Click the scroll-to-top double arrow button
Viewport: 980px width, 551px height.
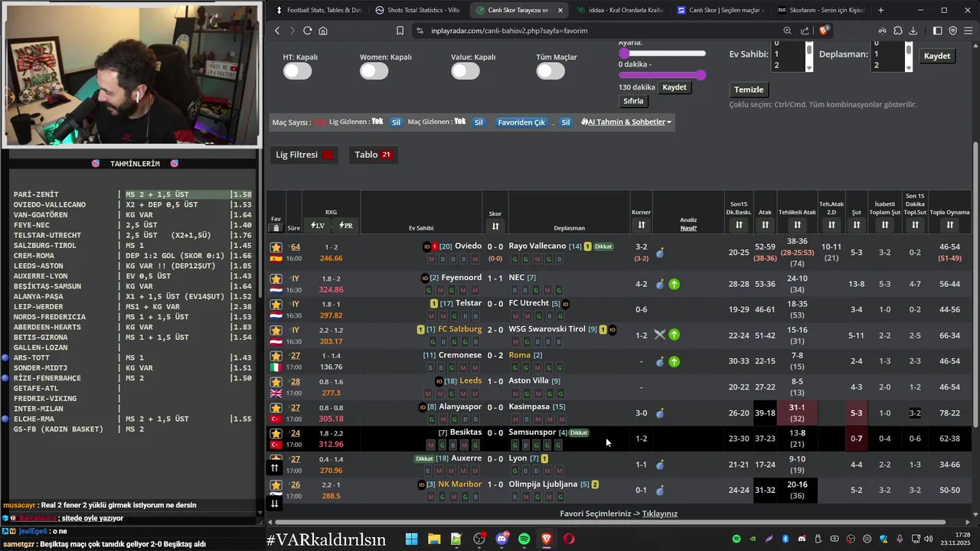click(275, 468)
